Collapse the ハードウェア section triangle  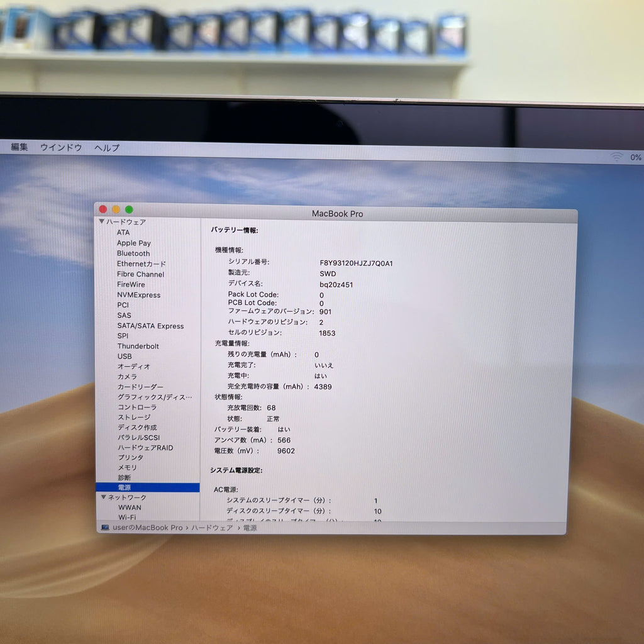(x=101, y=221)
